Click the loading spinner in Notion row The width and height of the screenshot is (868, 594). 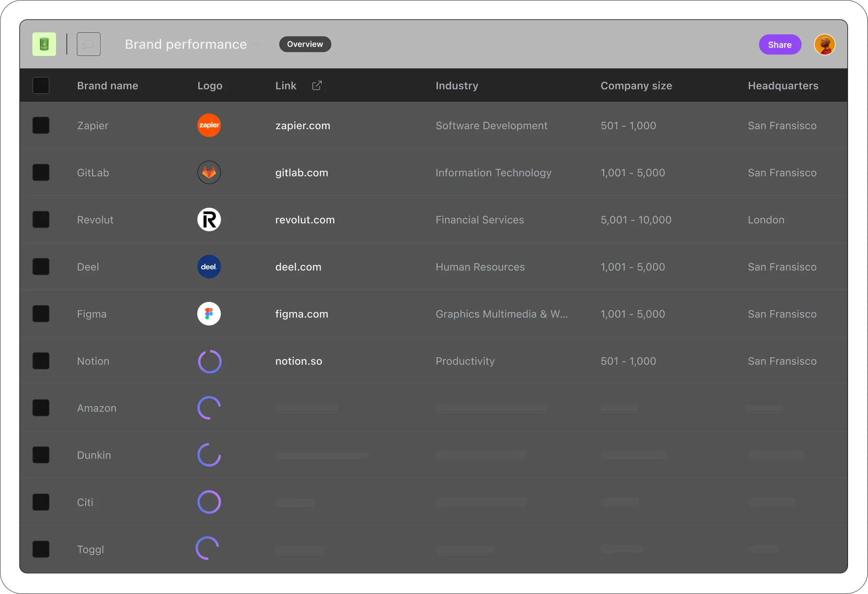pyautogui.click(x=209, y=361)
